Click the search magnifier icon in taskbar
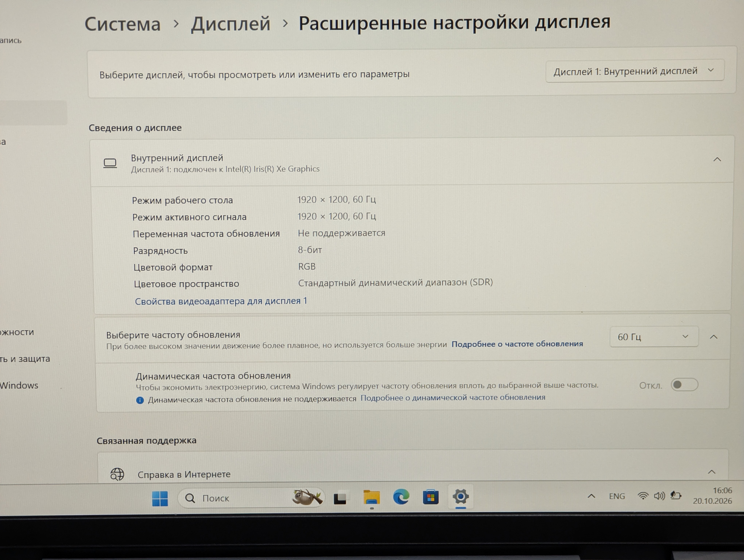 [190, 498]
